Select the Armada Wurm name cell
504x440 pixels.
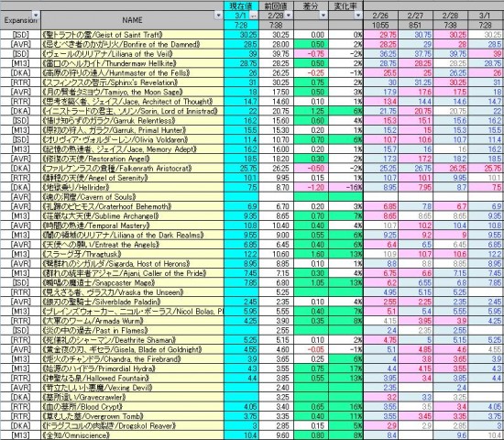click(132, 321)
